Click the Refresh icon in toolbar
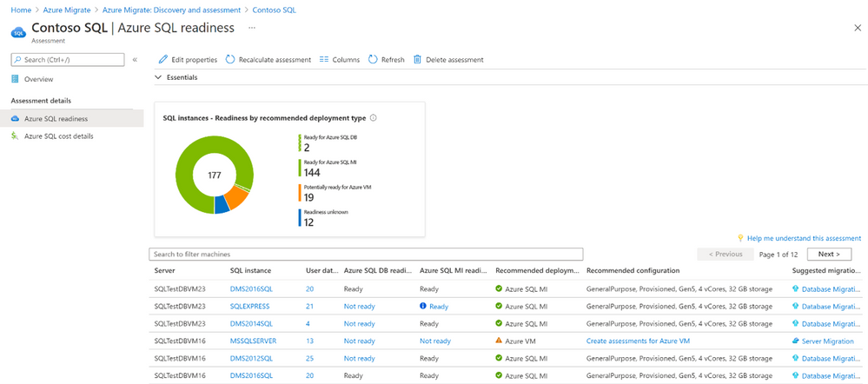The height and width of the screenshot is (384, 868). pyautogui.click(x=373, y=59)
